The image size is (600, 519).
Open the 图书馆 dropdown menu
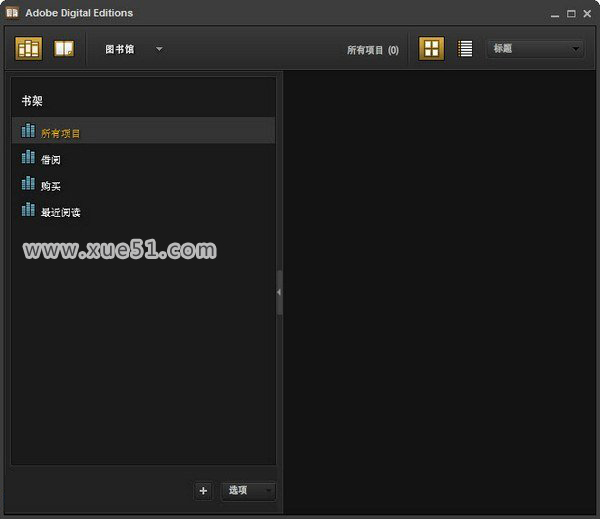pyautogui.click(x=134, y=49)
